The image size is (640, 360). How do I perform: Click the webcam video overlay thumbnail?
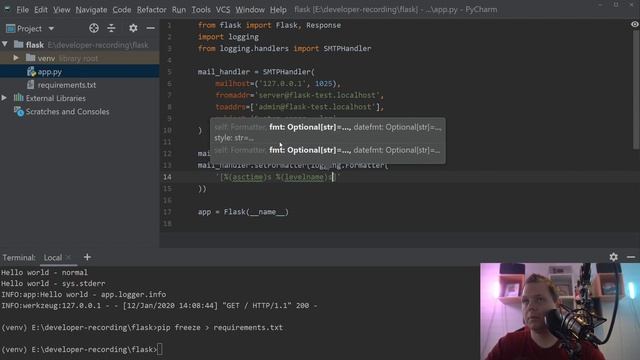click(x=560, y=311)
